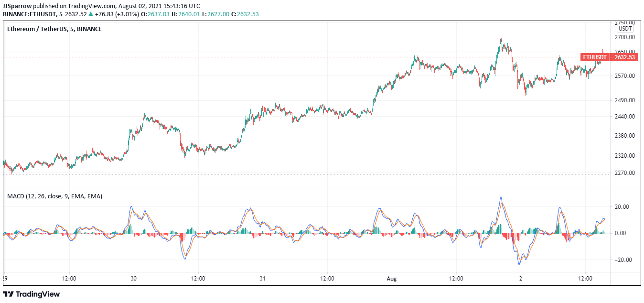This screenshot has height=303, width=644.
Task: Click the TradingView logo at bottom left
Action: pyautogui.click(x=32, y=294)
